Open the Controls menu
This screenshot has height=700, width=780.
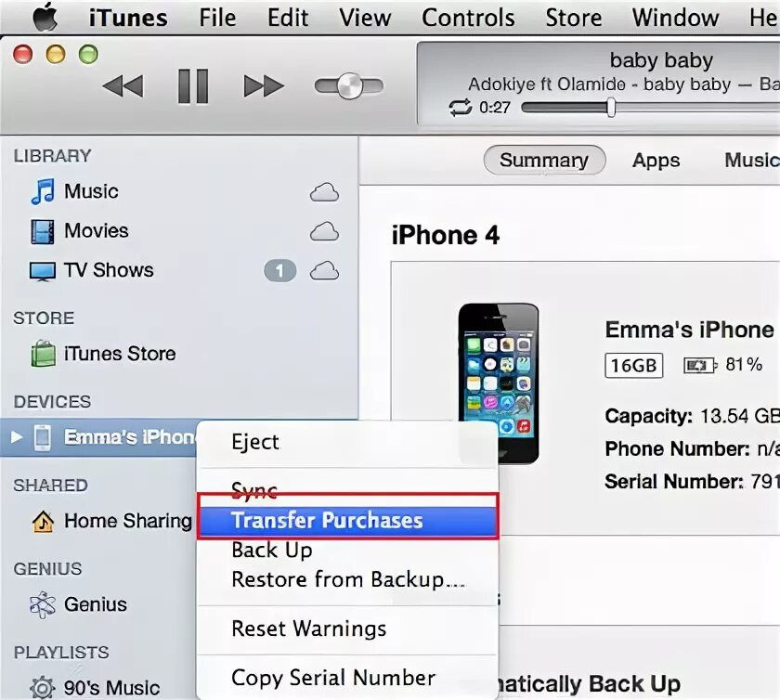(x=468, y=18)
